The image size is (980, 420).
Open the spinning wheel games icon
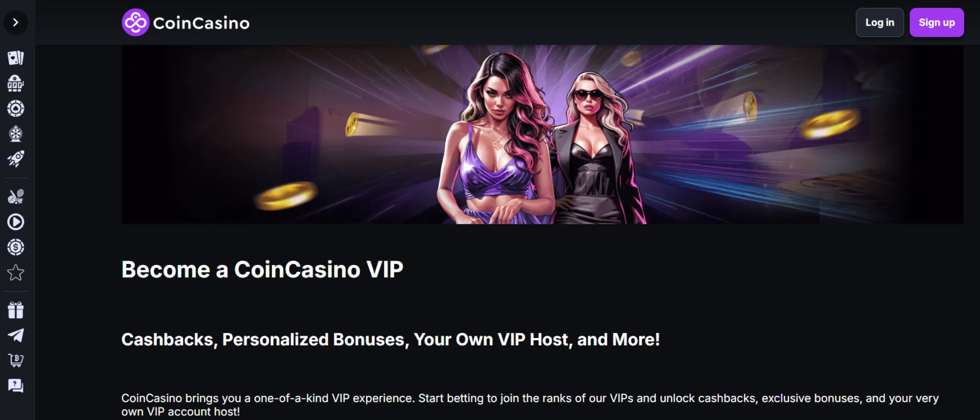coord(16,134)
